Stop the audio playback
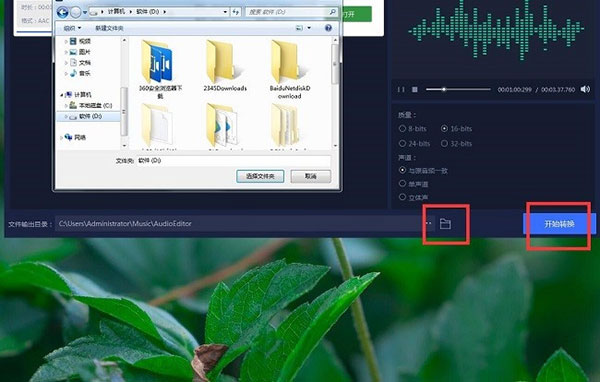The width and height of the screenshot is (600, 382). (414, 89)
